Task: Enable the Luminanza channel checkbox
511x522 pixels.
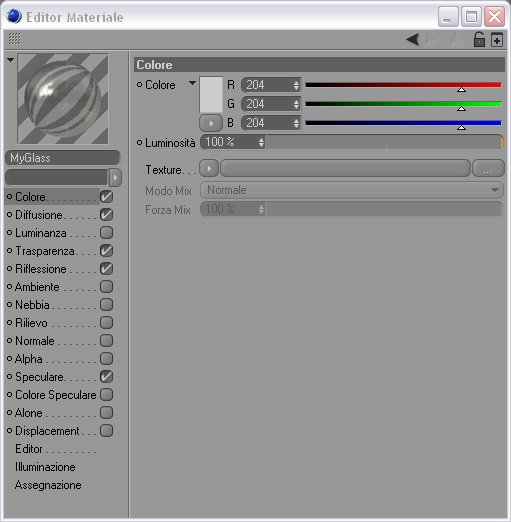Action: click(x=106, y=233)
